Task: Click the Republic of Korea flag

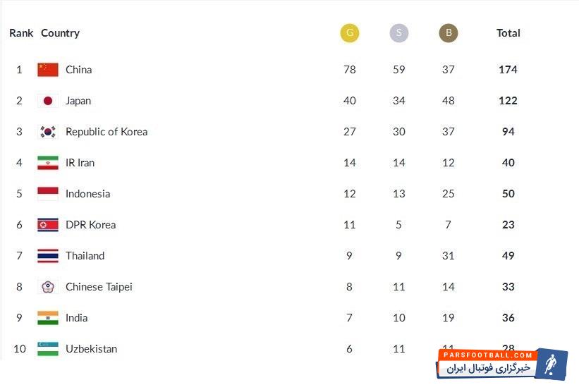Action: 48,132
